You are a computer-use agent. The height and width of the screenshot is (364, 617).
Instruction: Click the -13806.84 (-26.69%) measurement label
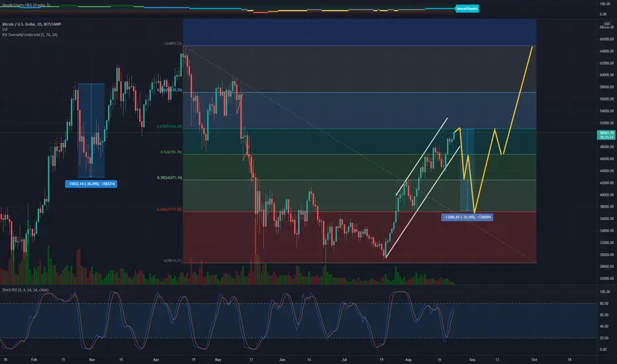coord(467,217)
